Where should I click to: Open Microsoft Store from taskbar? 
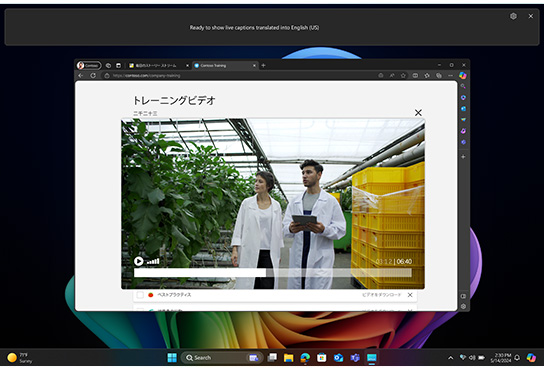(x=322, y=358)
